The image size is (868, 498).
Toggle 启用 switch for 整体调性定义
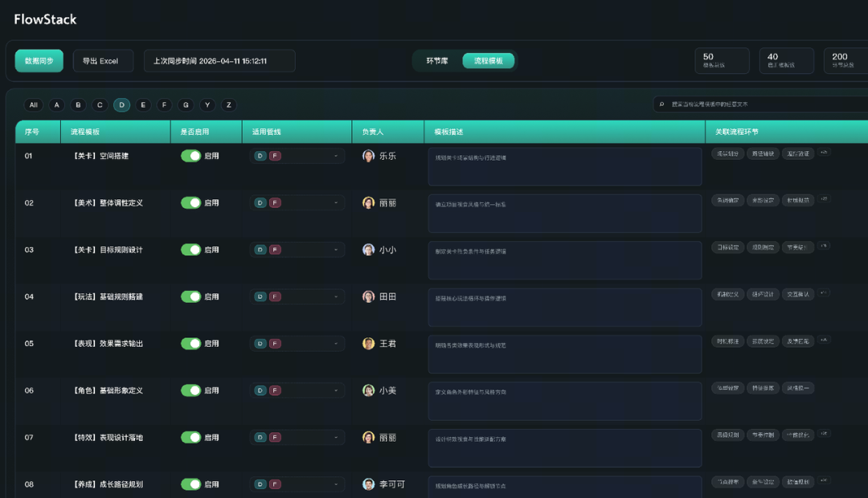(x=191, y=203)
